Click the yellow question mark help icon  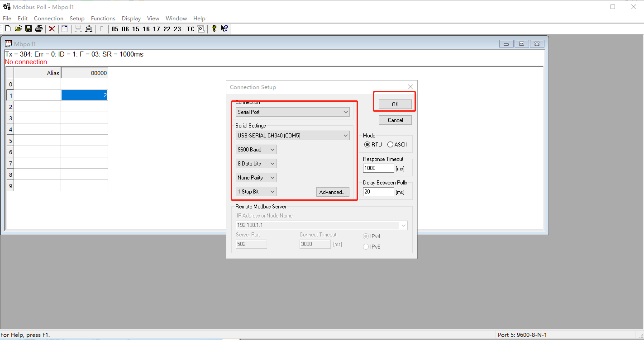[214, 29]
